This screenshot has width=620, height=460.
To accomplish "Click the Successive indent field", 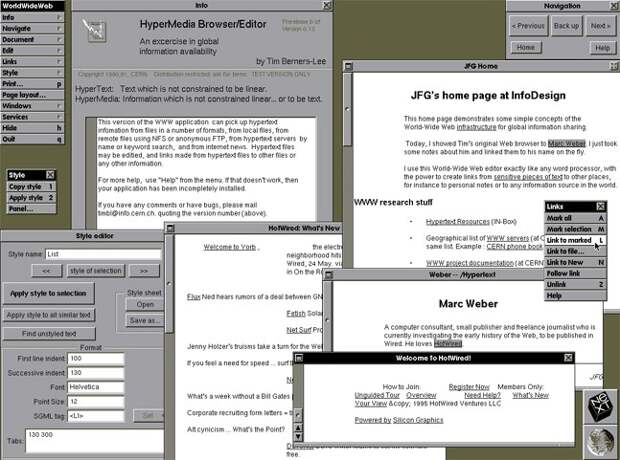I will coord(96,373).
